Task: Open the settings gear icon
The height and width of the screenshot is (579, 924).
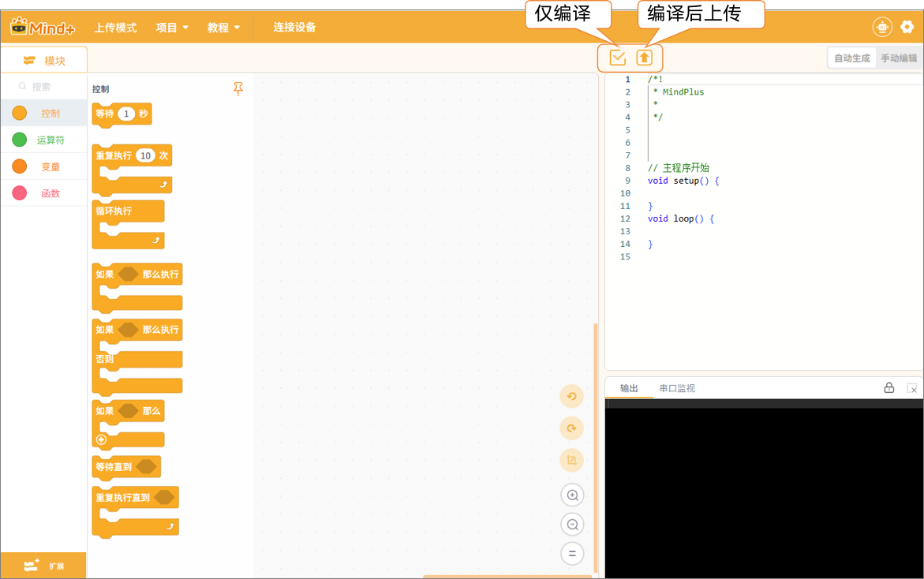Action: tap(907, 27)
